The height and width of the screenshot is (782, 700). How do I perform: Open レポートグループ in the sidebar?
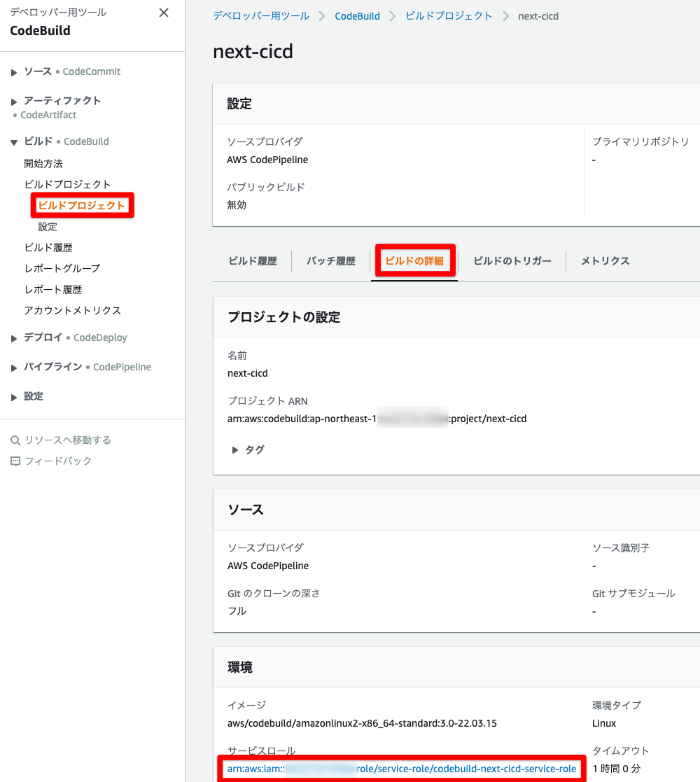click(x=62, y=268)
